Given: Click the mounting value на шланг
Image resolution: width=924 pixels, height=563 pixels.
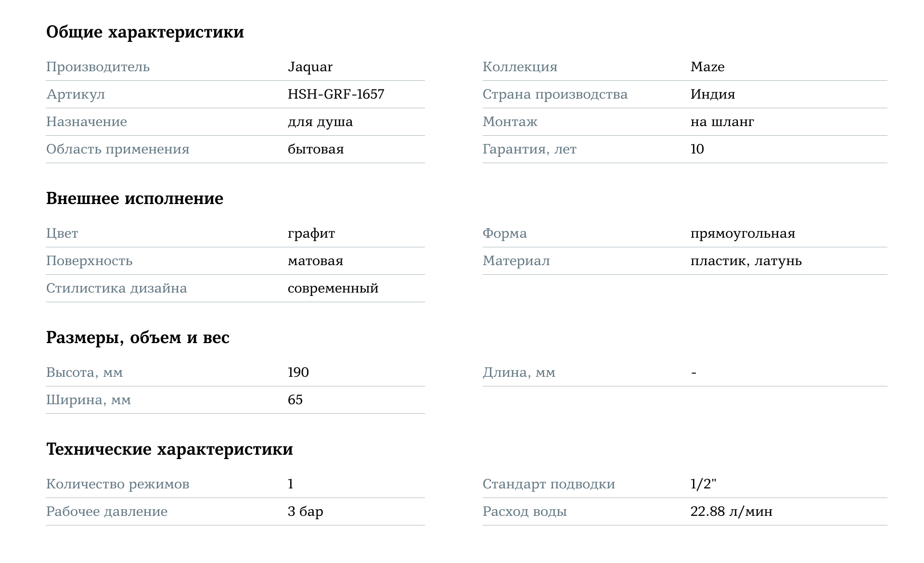Looking at the screenshot, I should coord(722,122).
